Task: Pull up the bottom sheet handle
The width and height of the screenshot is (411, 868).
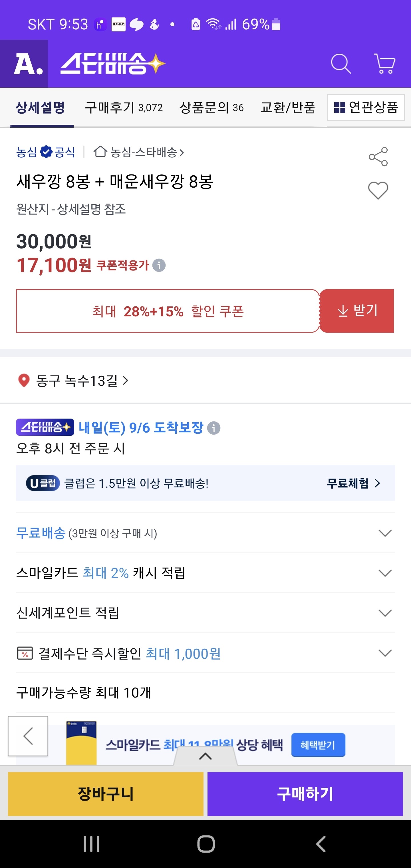Action: click(205, 756)
